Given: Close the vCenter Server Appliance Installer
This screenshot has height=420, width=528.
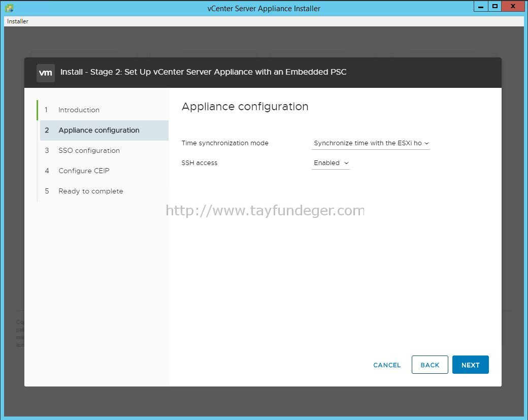Looking at the screenshot, I should (x=513, y=7).
